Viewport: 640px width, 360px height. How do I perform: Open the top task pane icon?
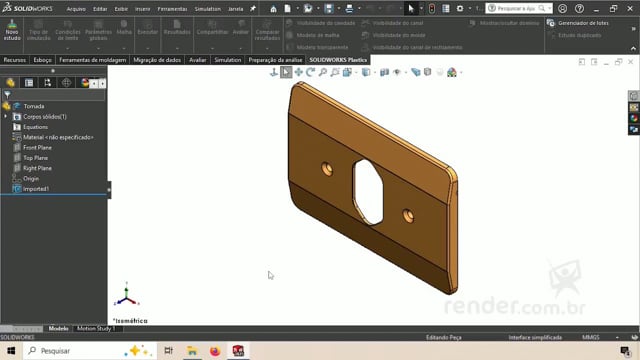click(633, 96)
